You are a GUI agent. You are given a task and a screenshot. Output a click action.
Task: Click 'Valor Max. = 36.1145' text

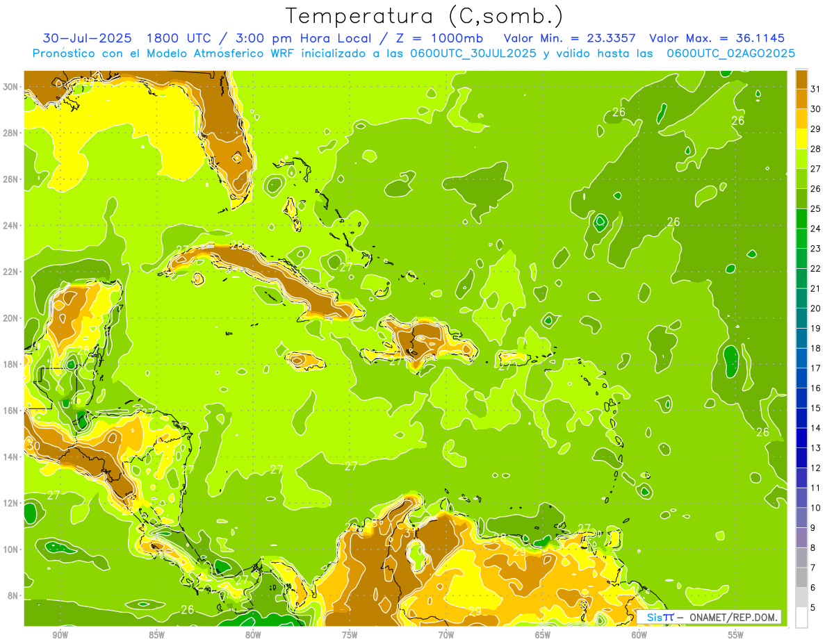coord(717,38)
